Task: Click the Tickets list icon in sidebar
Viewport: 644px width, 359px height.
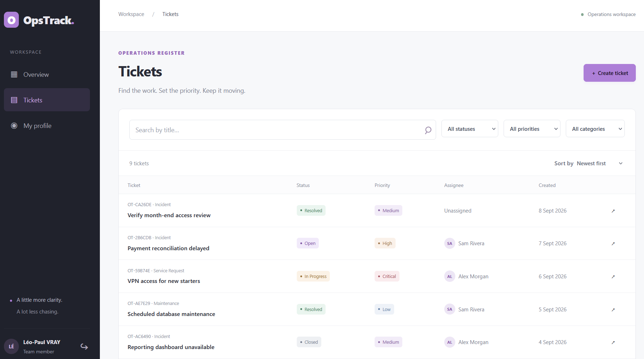Action: (14, 100)
